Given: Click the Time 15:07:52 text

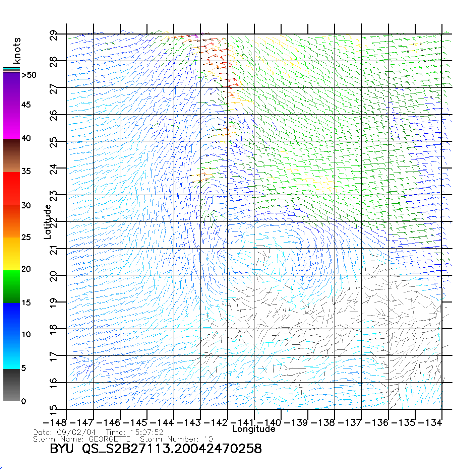Looking at the screenshot, I should pos(134,432).
